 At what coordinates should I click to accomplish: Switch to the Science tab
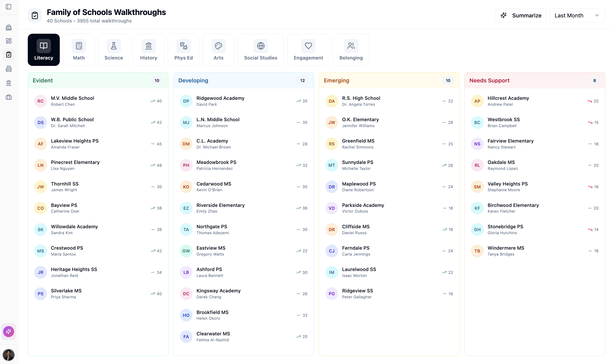point(114,50)
